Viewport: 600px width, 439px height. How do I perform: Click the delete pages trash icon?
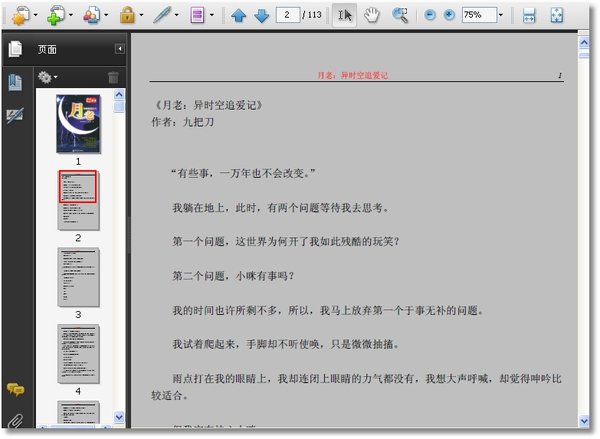(x=113, y=77)
